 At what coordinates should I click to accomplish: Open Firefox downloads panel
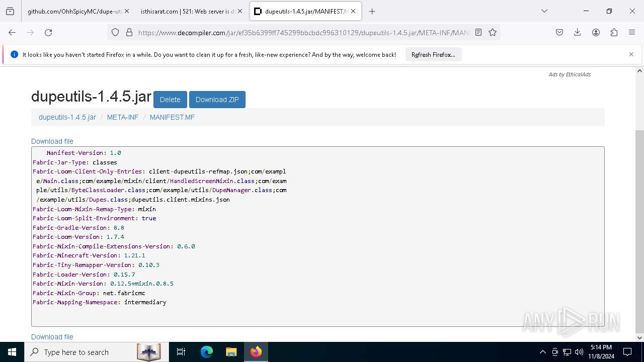click(x=578, y=32)
